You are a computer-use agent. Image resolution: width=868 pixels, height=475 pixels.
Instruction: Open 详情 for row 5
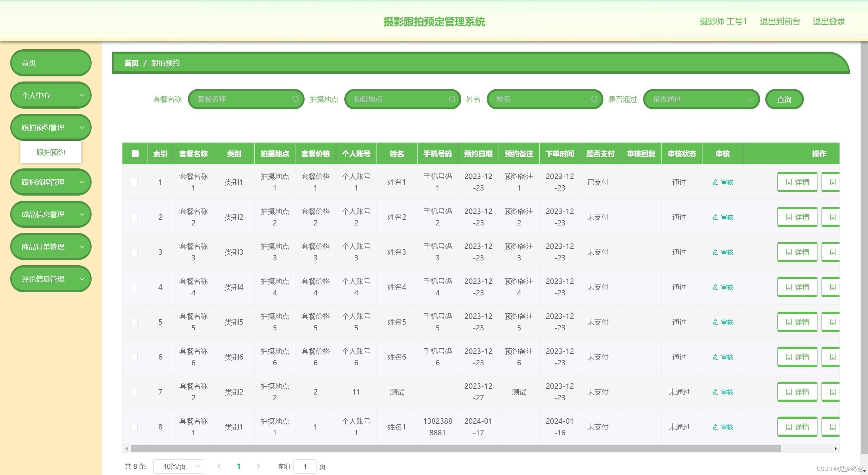pyautogui.click(x=797, y=322)
